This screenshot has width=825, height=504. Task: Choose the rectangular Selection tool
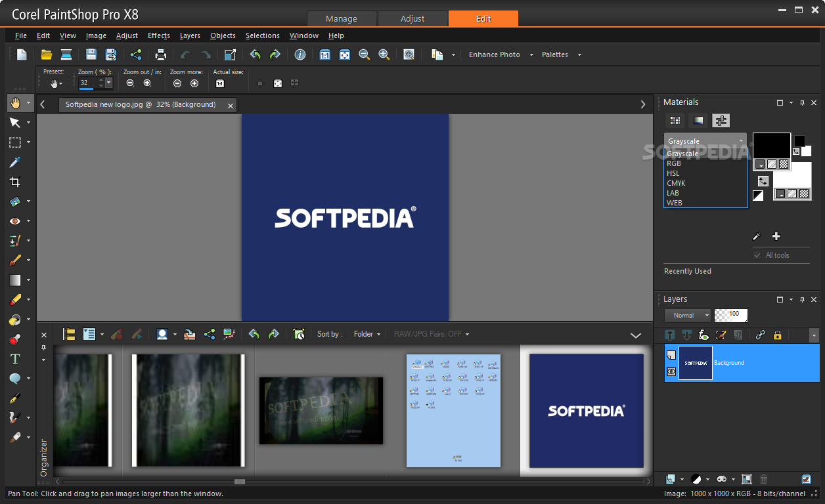click(x=15, y=142)
